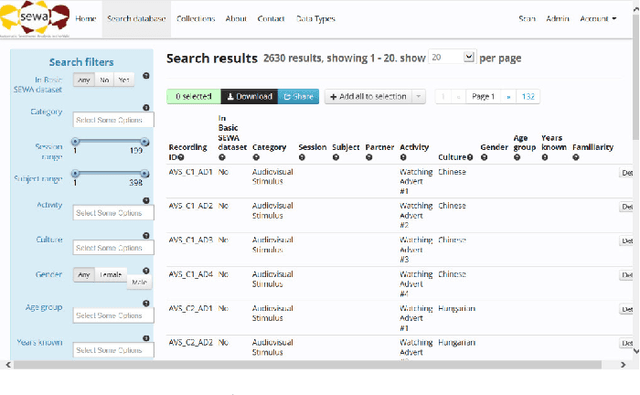Set In Basic SEWA dataset filter to Any

click(84, 80)
